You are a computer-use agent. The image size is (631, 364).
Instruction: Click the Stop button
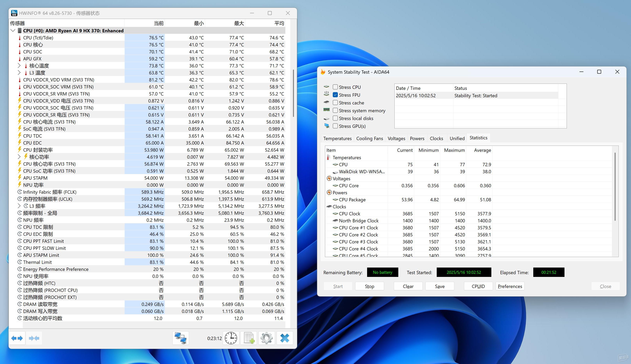point(370,286)
